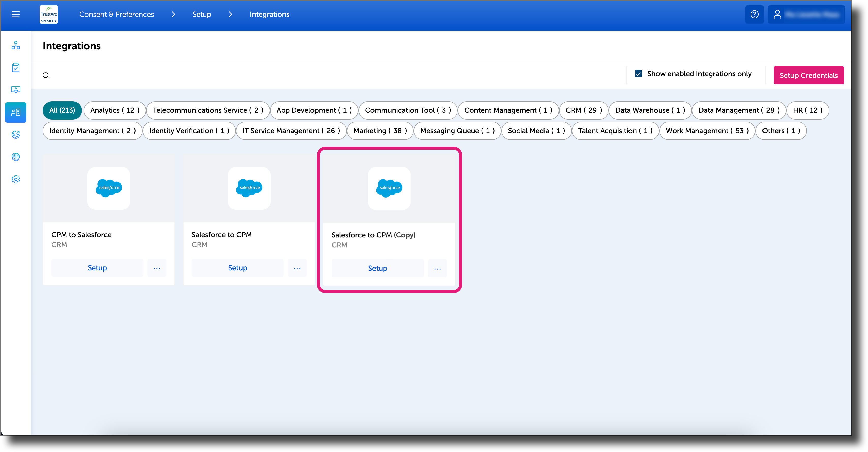Filter by Identity Verification ( 1 )
Viewport: 868px width, 452px height.
click(x=189, y=131)
